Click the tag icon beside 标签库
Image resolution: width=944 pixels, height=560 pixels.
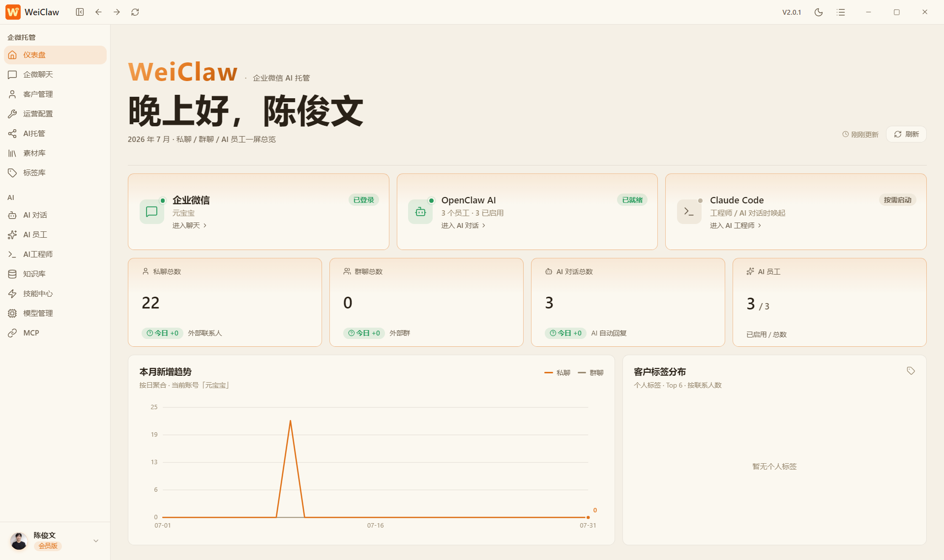pyautogui.click(x=12, y=173)
